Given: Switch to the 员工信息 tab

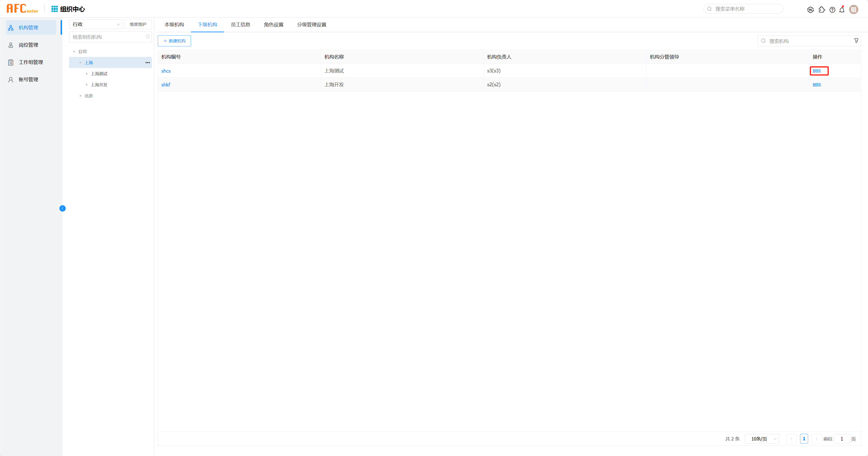Looking at the screenshot, I should point(240,25).
